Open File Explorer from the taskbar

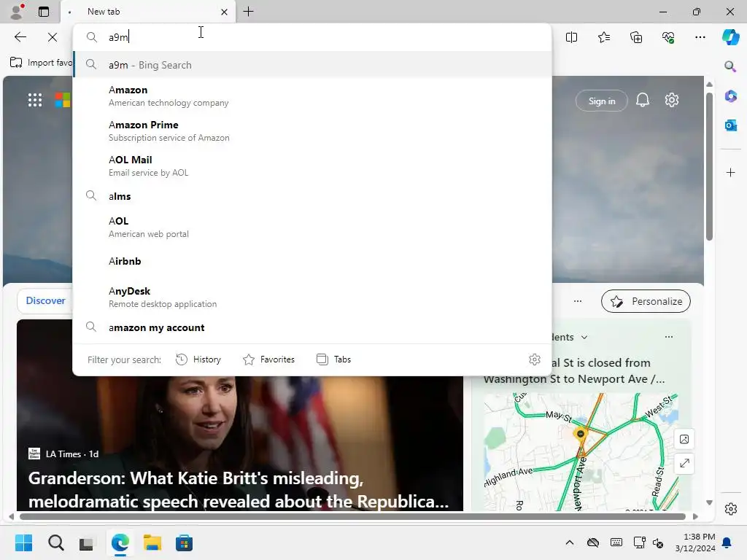(152, 542)
